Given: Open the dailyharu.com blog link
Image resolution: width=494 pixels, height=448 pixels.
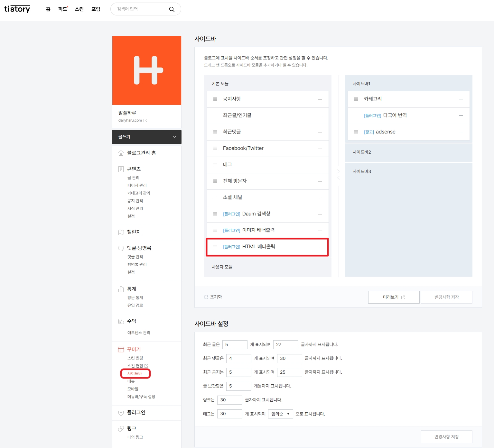Looking at the screenshot, I should 130,121.
